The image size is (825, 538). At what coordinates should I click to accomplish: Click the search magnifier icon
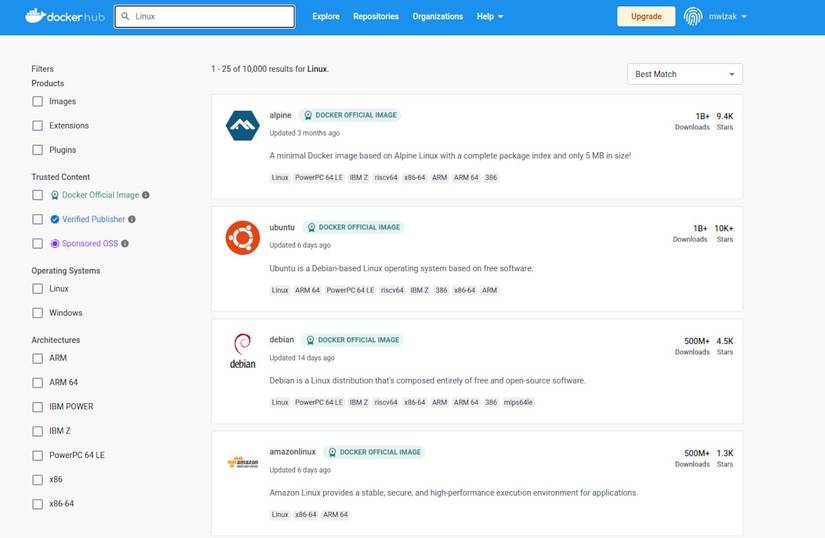point(125,16)
